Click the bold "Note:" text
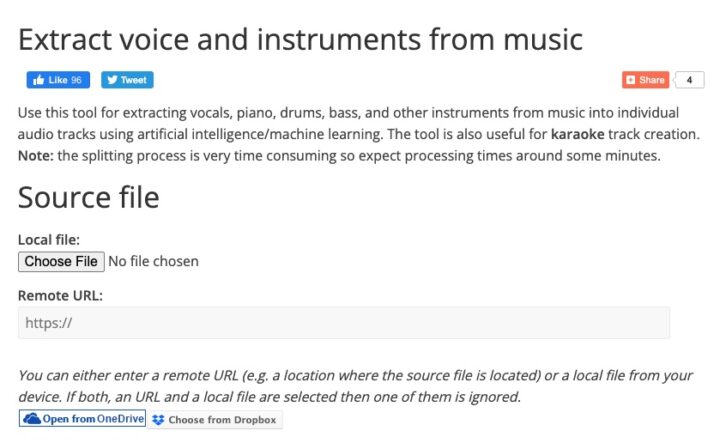The width and height of the screenshot is (720, 443). (36, 156)
